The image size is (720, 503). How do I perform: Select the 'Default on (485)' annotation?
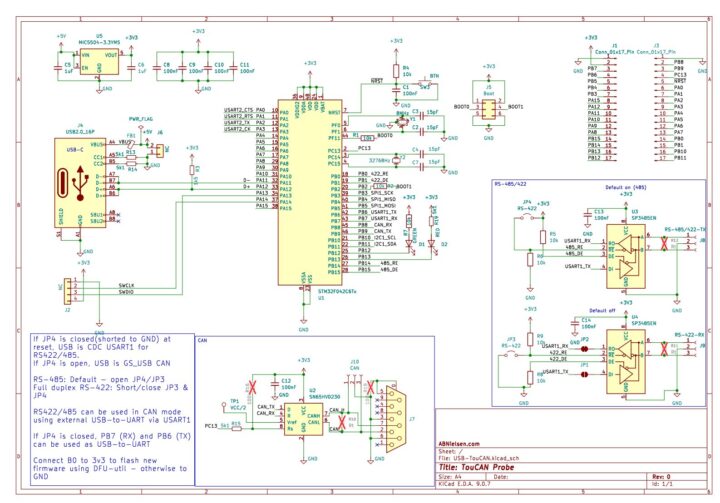point(625,187)
